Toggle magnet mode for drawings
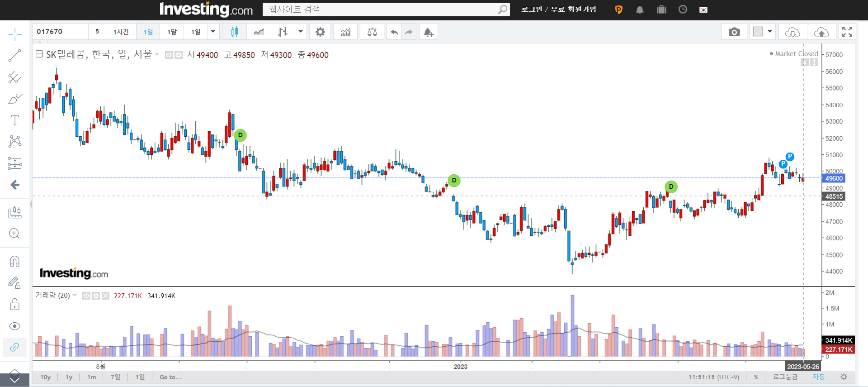868x387 pixels. tap(14, 261)
